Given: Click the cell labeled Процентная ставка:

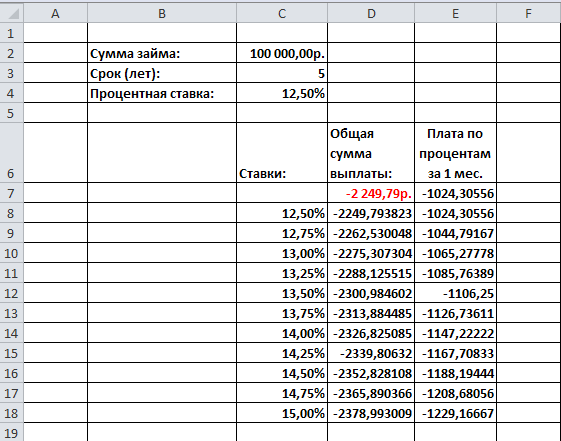Looking at the screenshot, I should point(162,93).
